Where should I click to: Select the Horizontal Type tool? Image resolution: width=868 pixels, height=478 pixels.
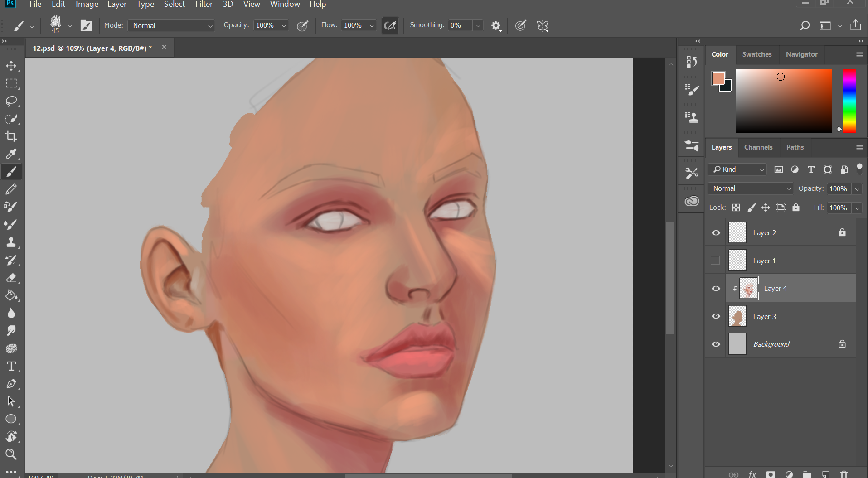[x=11, y=366]
